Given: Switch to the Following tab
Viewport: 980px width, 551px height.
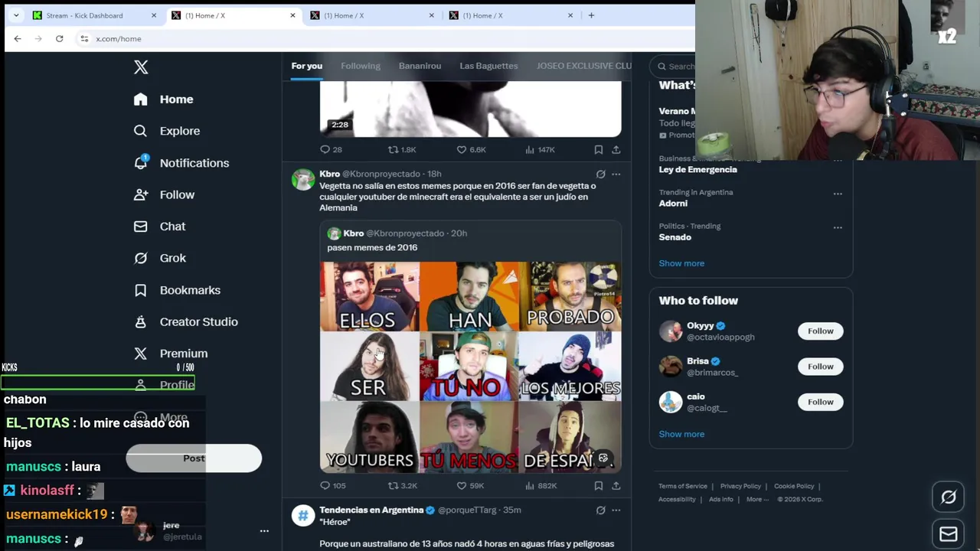Looking at the screenshot, I should [x=361, y=66].
